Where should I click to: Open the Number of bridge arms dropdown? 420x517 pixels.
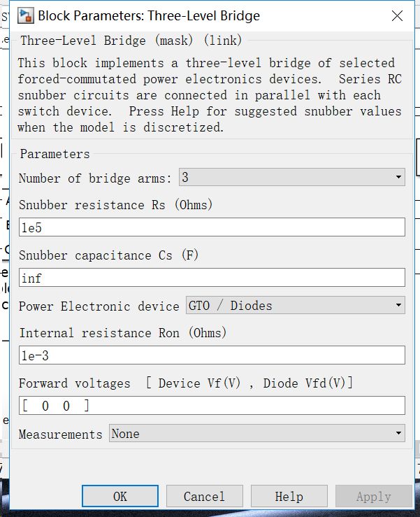pyautogui.click(x=292, y=178)
